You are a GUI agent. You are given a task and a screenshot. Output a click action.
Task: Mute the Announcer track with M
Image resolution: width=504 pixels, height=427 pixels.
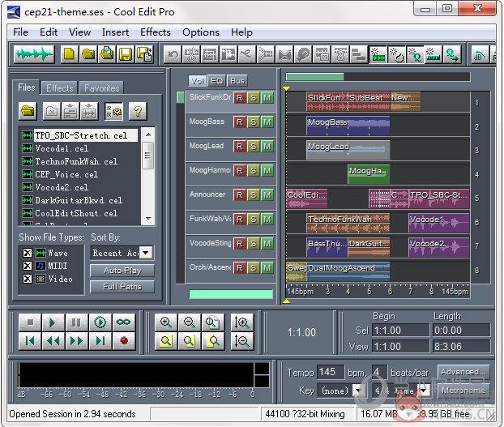point(267,195)
